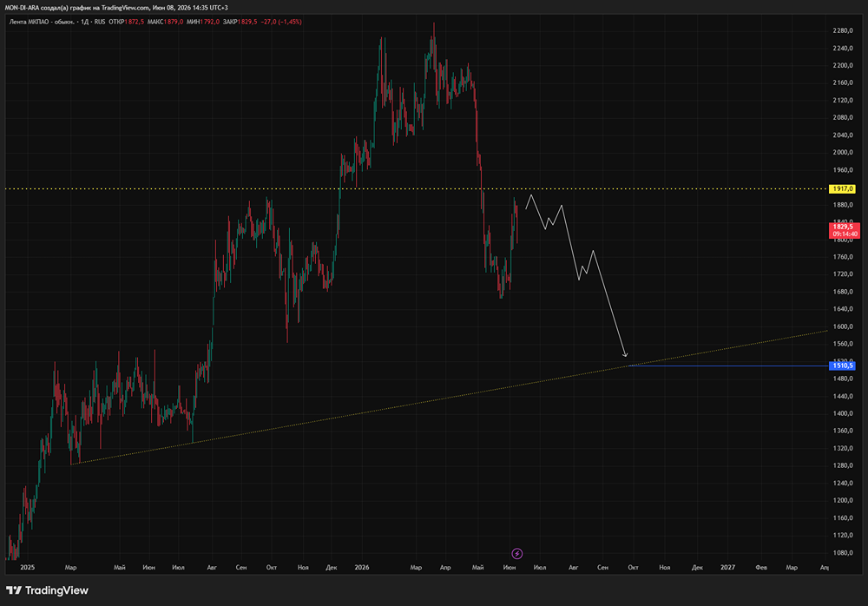868x606 pixels.
Task: Click the 1240,0 price axis label
Action: (x=843, y=484)
